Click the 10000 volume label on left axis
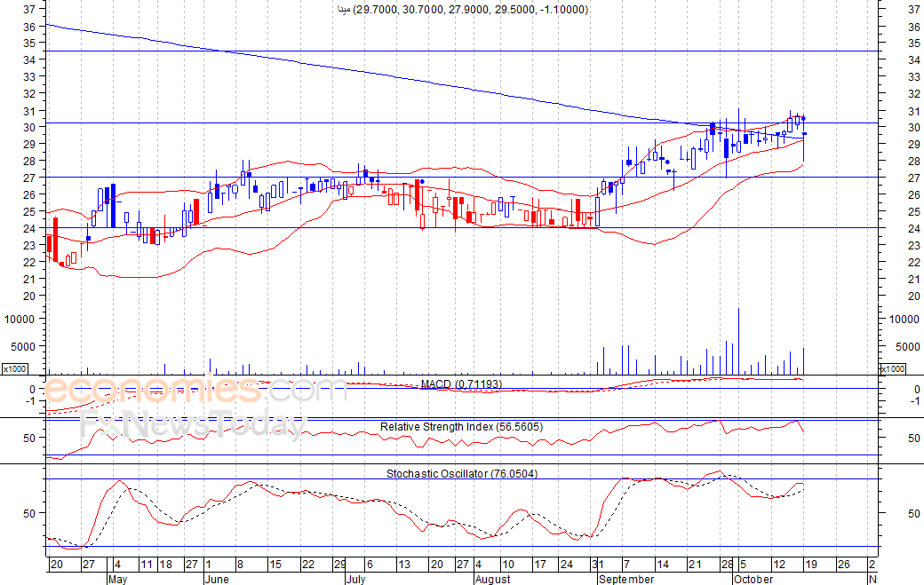The image size is (924, 585). coord(19,319)
